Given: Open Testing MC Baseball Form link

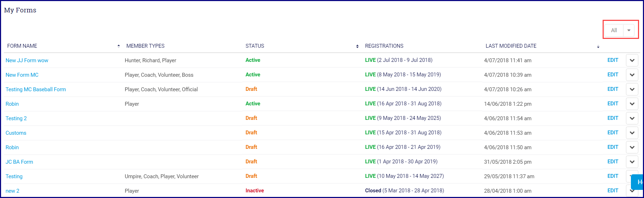Looking at the screenshot, I should click(x=36, y=89).
